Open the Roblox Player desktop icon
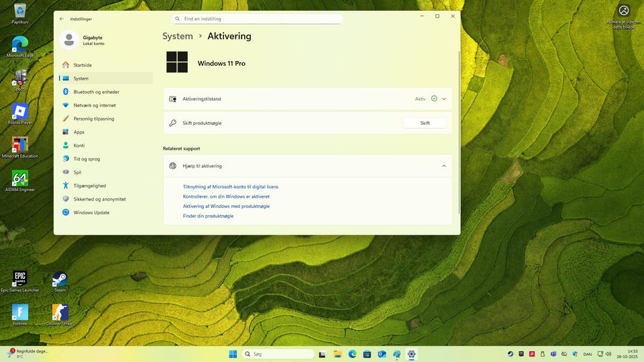The width and height of the screenshot is (644, 362). [20, 111]
